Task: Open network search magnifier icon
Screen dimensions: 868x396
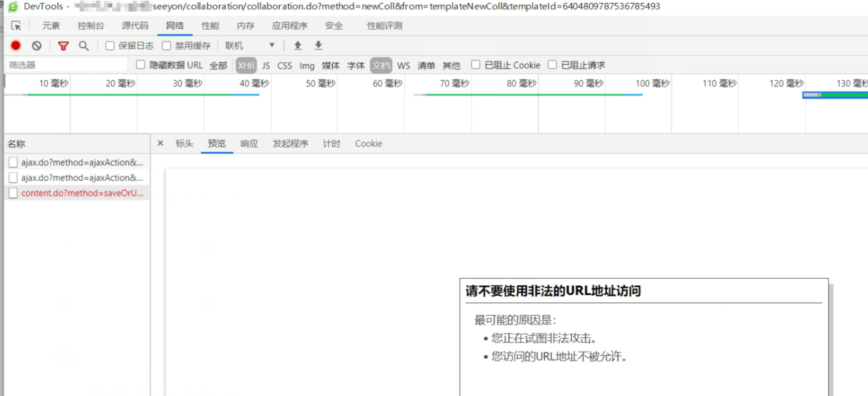Action: (x=84, y=45)
